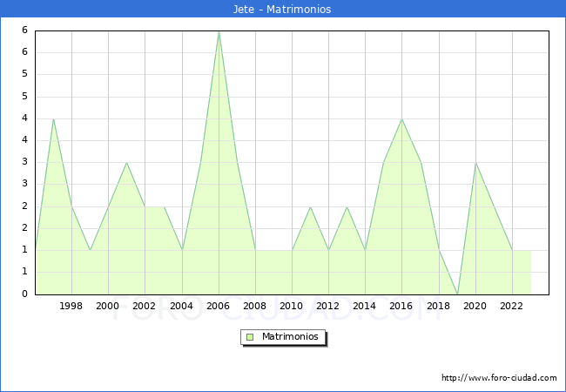Image resolution: width=566 pixels, height=392 pixels.
Task: Click the chart title 'Jete - Matrimonios'
Action: coord(282,9)
